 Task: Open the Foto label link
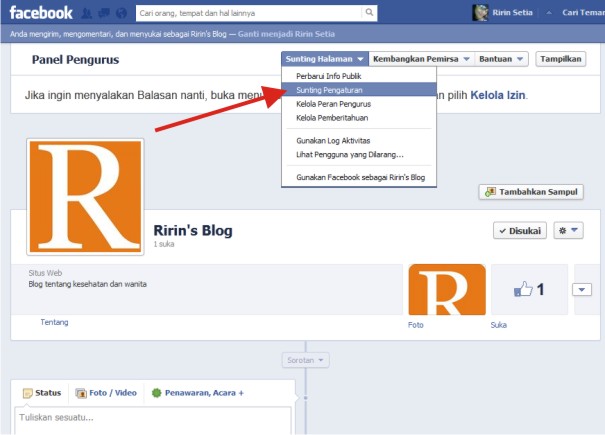(x=416, y=325)
